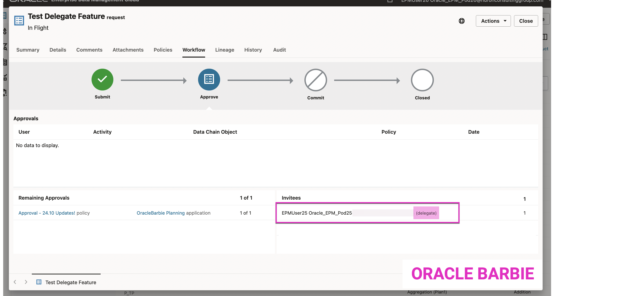
Task: Click the help ring icon beside Actions
Action: pyautogui.click(x=462, y=21)
